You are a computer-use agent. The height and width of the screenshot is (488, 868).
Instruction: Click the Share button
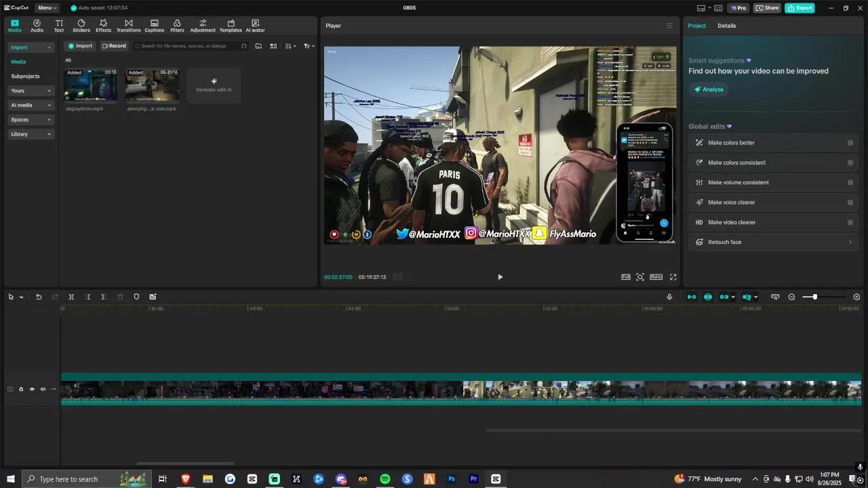point(767,8)
